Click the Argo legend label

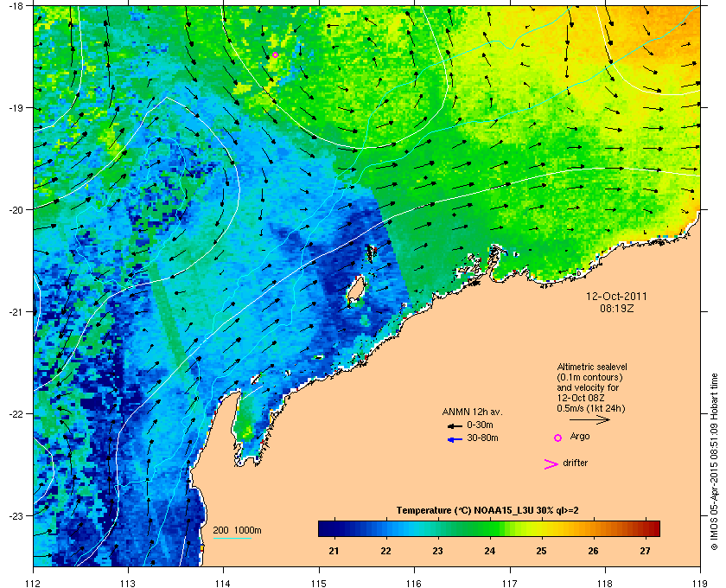[580, 437]
